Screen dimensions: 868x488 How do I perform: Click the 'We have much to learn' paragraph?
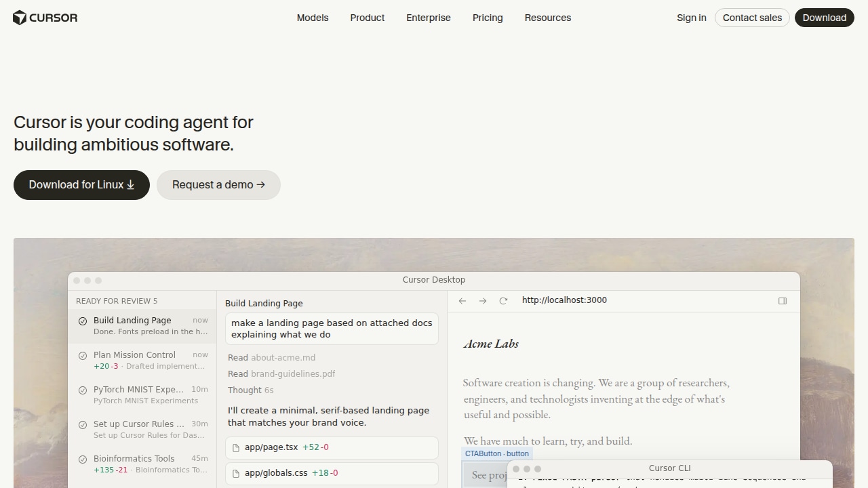pyautogui.click(x=548, y=441)
